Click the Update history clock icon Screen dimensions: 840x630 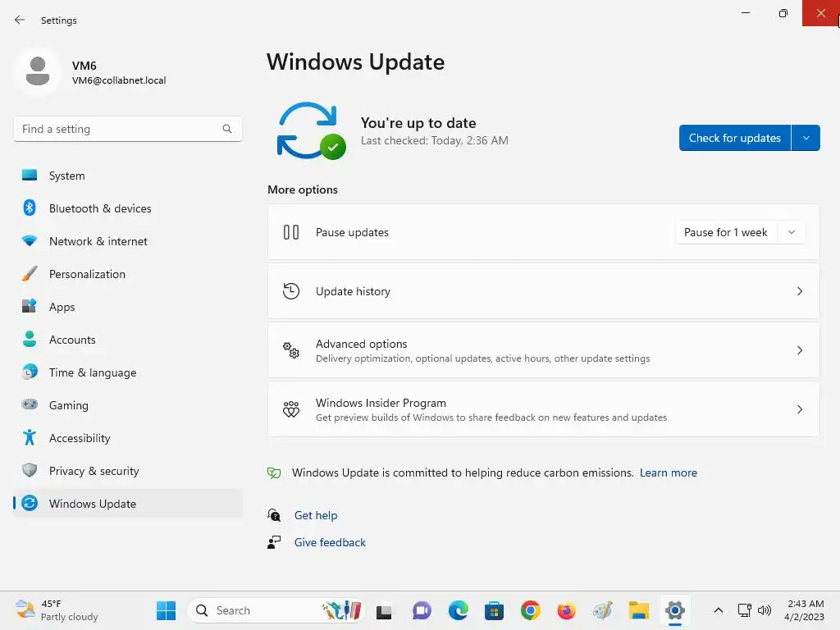point(291,291)
